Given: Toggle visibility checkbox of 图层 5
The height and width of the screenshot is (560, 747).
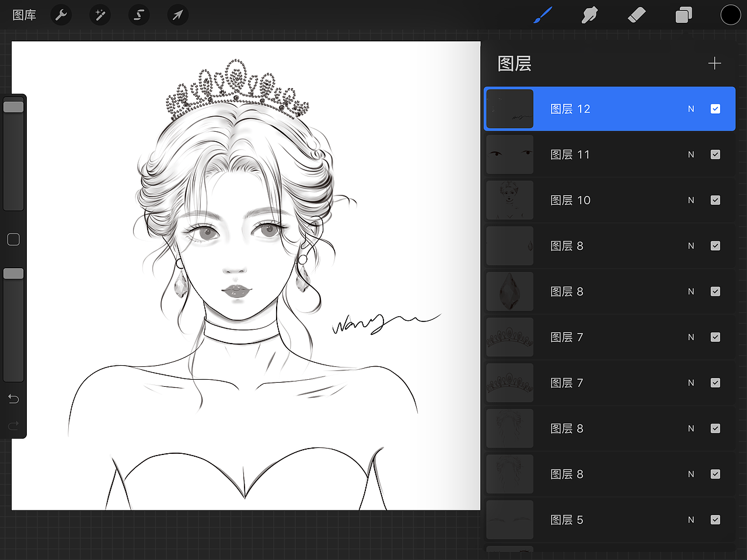Looking at the screenshot, I should pyautogui.click(x=715, y=520).
